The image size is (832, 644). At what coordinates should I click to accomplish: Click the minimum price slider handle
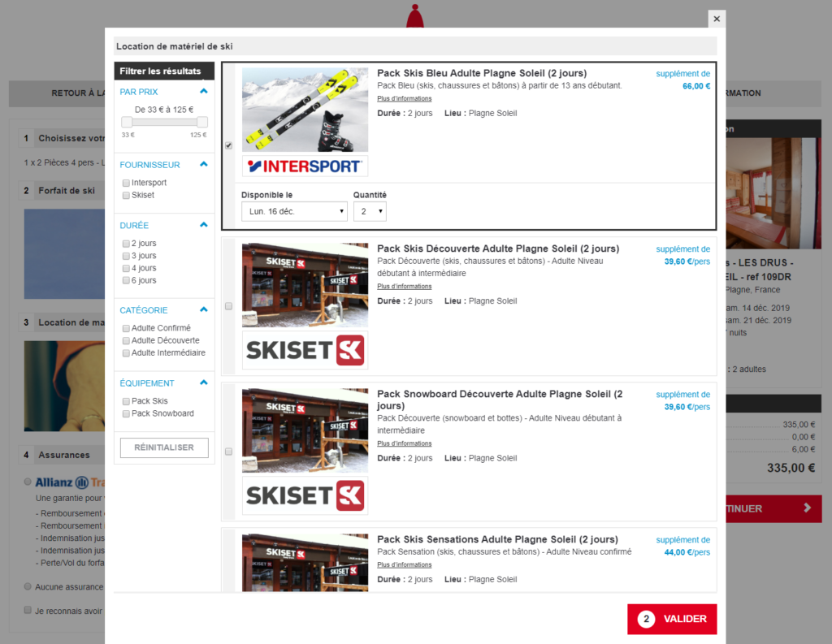click(127, 122)
